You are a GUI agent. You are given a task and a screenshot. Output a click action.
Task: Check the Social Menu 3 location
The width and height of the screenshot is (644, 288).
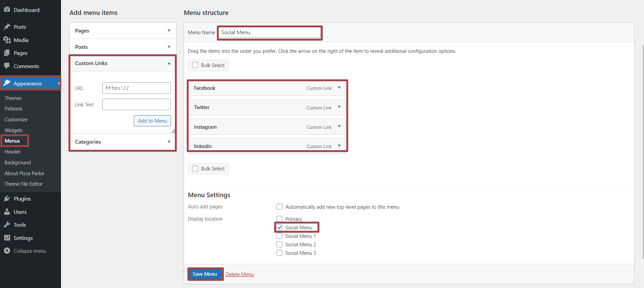pyautogui.click(x=279, y=253)
